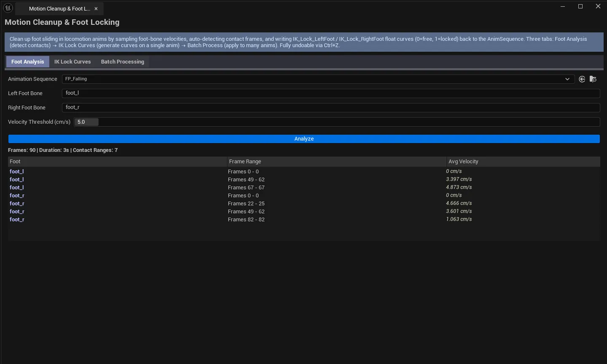Click the Unreal Engine logo icon
This screenshot has height=364, width=607.
point(8,8)
